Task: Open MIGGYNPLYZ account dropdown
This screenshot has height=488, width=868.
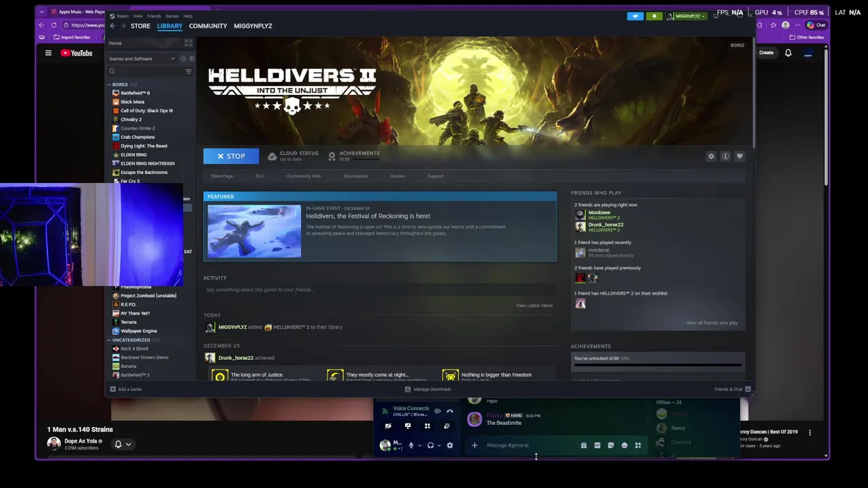Action: click(686, 16)
